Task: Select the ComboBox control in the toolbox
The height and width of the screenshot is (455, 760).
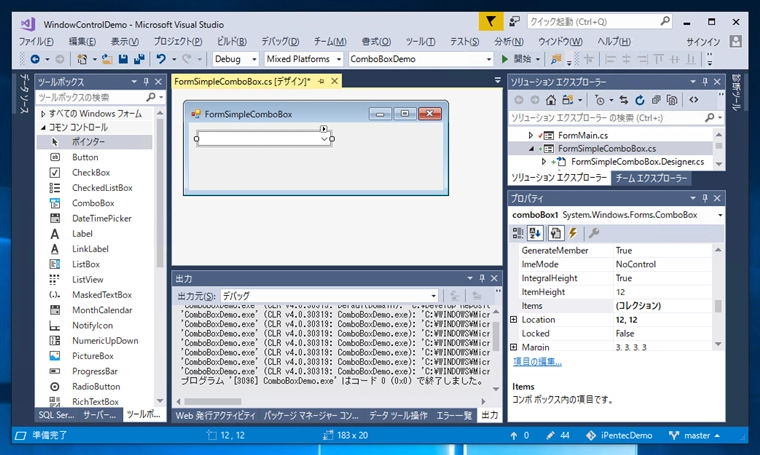Action: (x=93, y=203)
